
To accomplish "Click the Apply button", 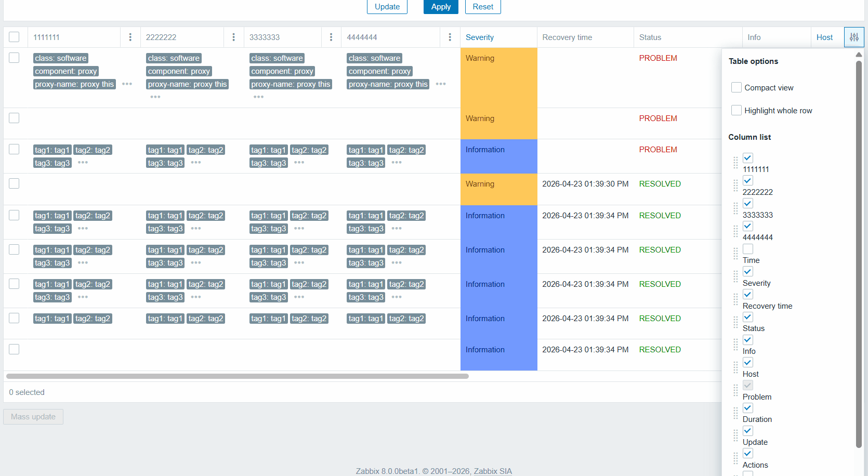I will [440, 7].
